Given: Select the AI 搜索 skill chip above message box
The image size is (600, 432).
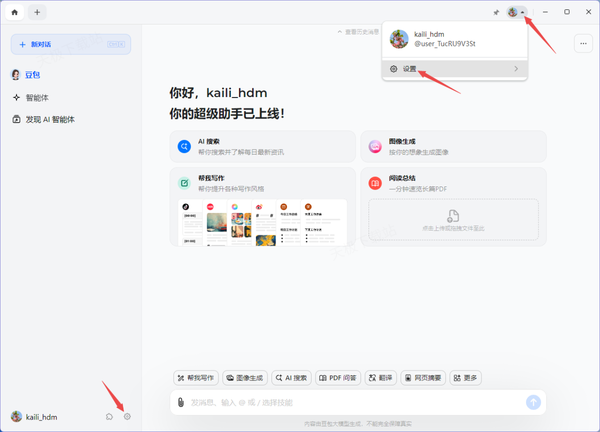Looking at the screenshot, I should point(292,378).
